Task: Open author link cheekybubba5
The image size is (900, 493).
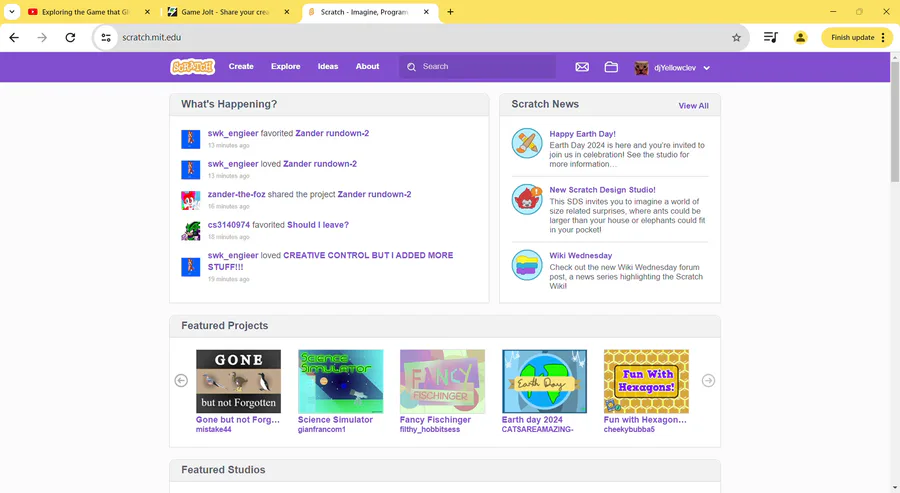Action: pos(629,429)
